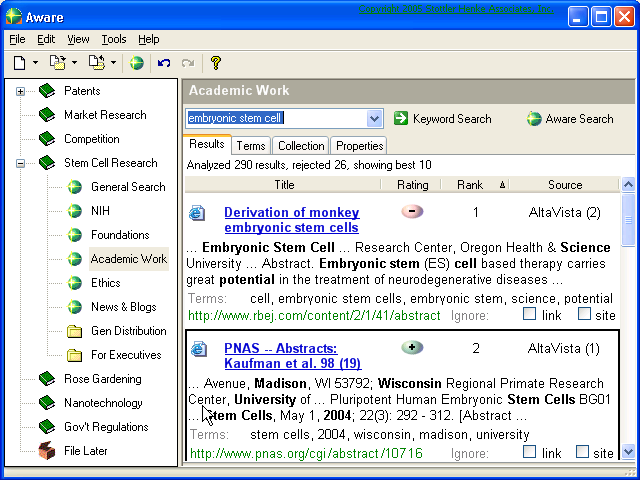Click the greyed Redo arrow icon

(x=188, y=63)
